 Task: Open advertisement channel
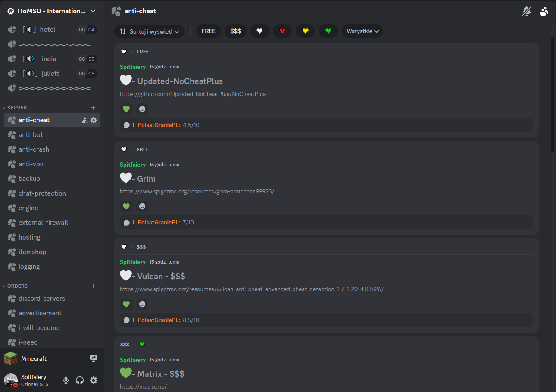click(52, 313)
